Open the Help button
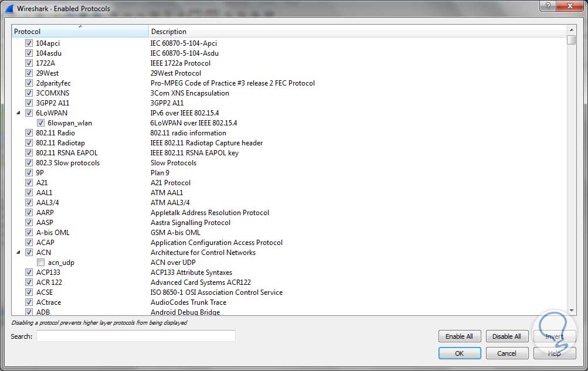Screen dimensions: 588x371 554,353
